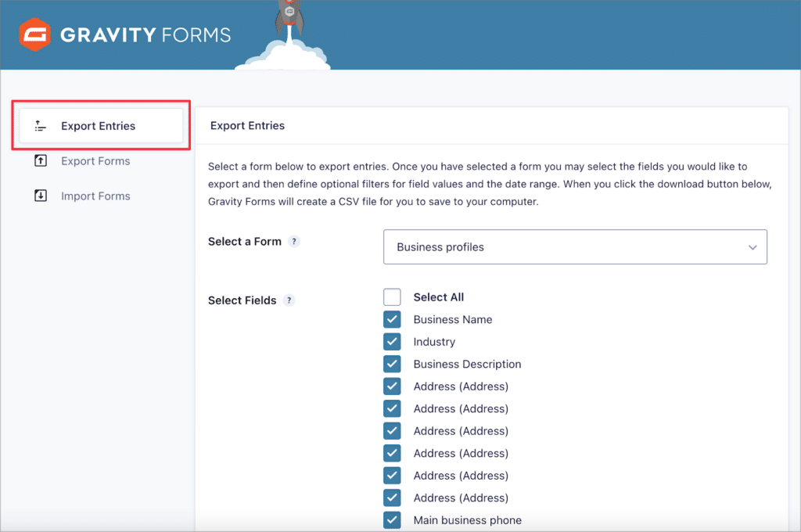Screen dimensions: 801x532
Task: Open help tooltip beside Select Fields
Action: 289,300
